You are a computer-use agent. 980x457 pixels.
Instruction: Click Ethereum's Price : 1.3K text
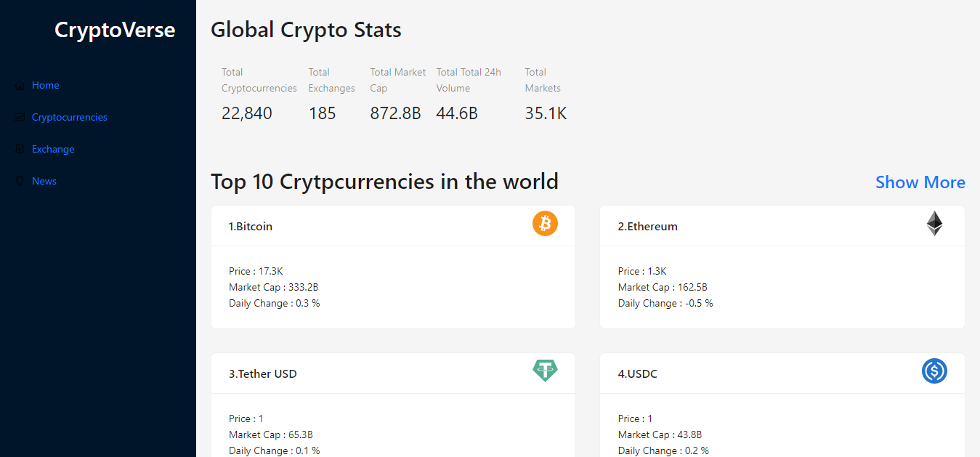(x=642, y=272)
